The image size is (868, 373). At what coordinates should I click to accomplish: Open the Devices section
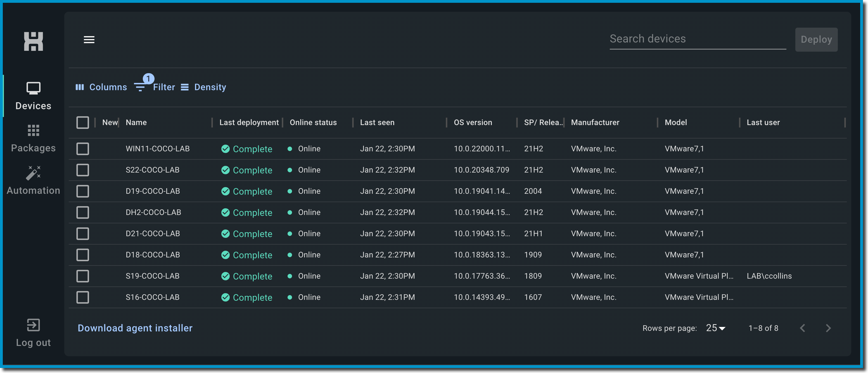(33, 96)
